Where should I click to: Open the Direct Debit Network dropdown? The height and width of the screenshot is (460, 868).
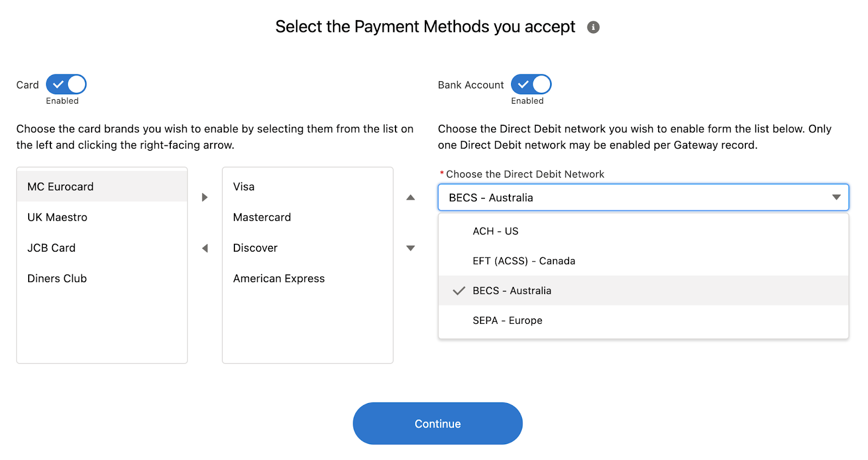(643, 197)
